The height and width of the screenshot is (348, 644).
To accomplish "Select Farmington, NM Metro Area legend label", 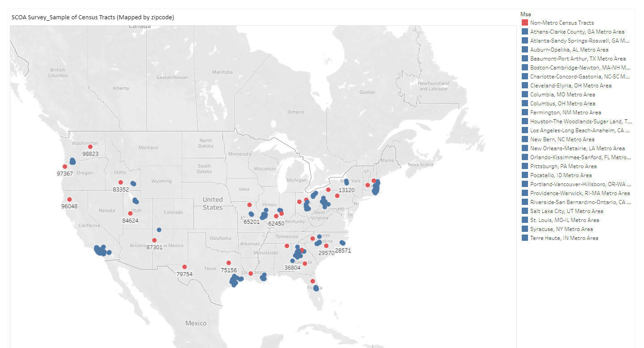I will (x=566, y=113).
